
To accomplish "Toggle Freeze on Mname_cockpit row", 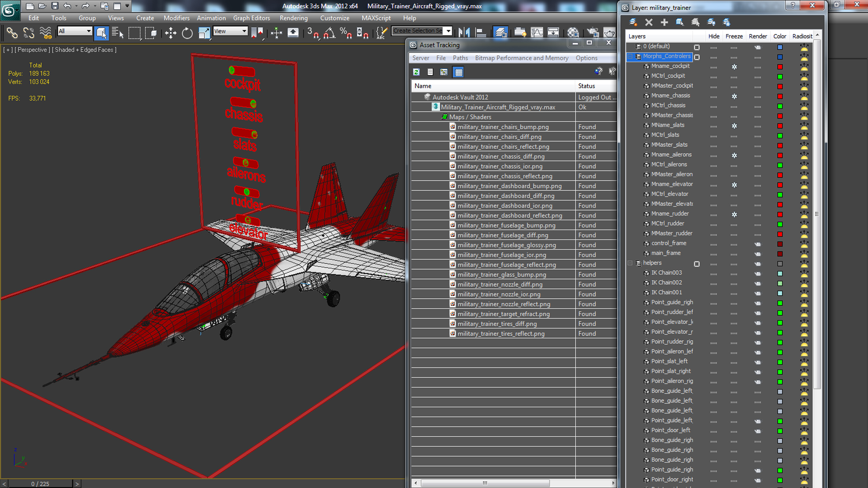I will (734, 66).
